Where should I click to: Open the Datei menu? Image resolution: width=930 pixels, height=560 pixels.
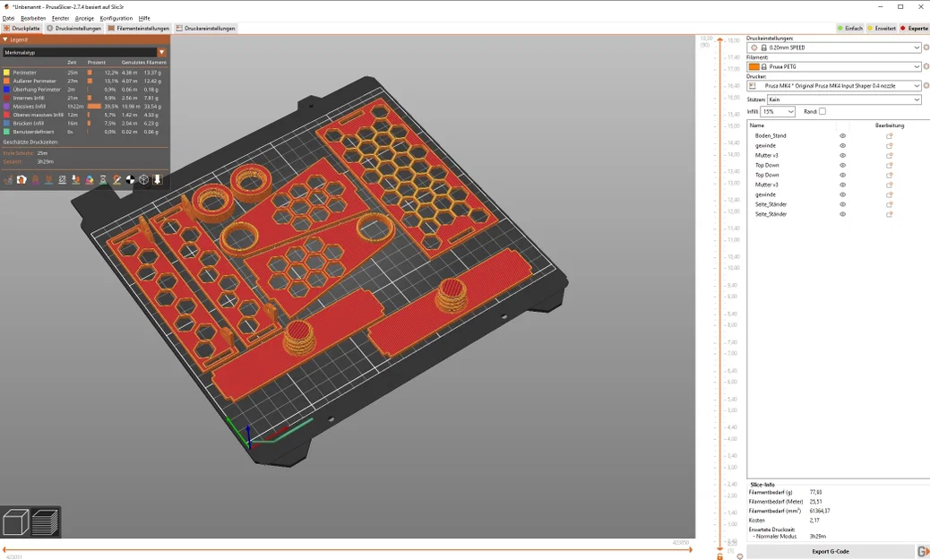8,19
